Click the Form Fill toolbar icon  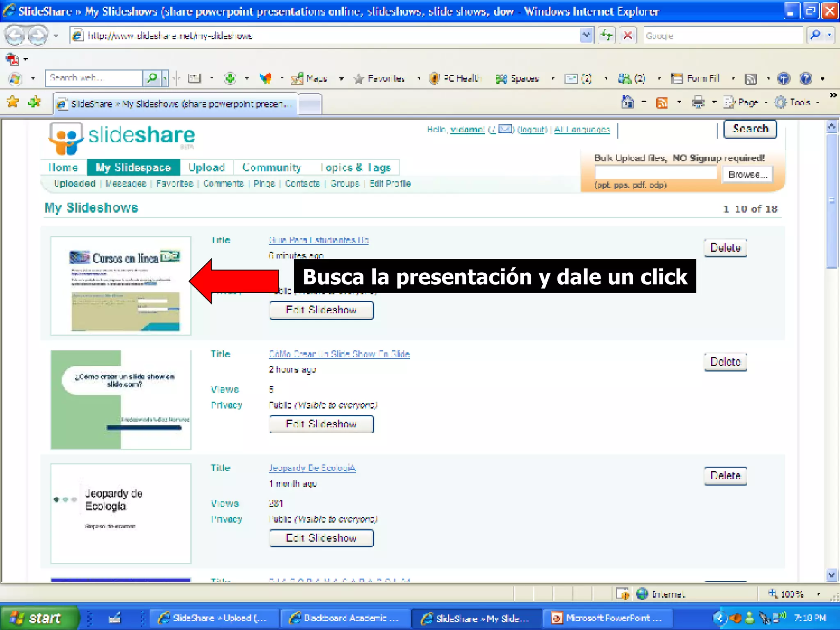point(677,78)
